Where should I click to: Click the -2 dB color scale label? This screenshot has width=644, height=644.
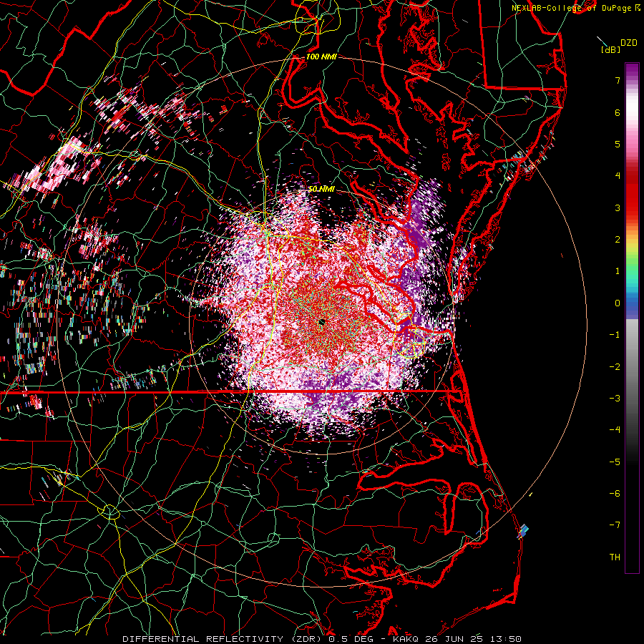[615, 367]
